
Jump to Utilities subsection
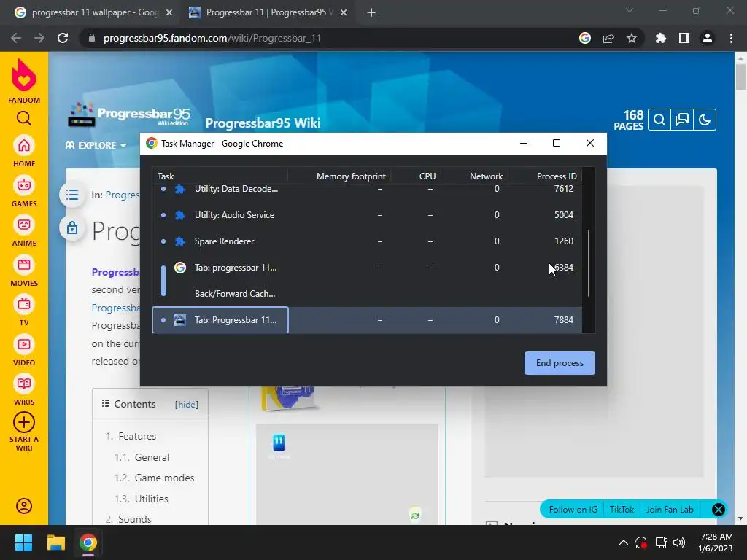coord(152,499)
